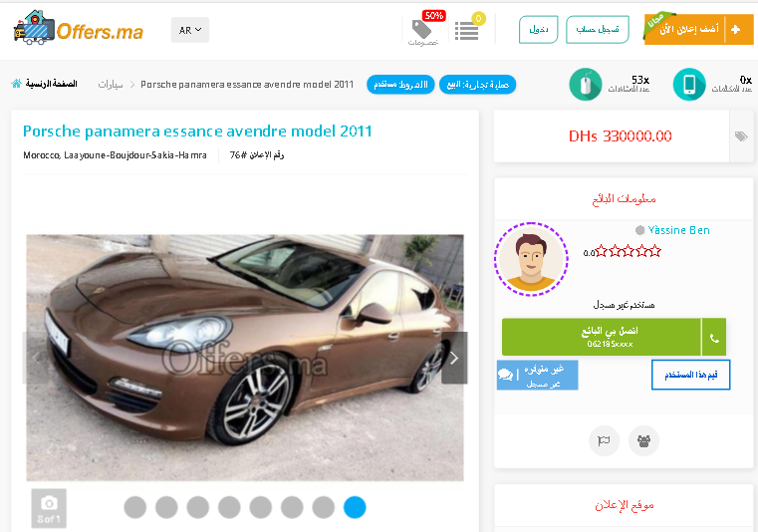The width and height of the screenshot is (758, 532).
Task: Click the دخول login button
Action: click(x=539, y=30)
